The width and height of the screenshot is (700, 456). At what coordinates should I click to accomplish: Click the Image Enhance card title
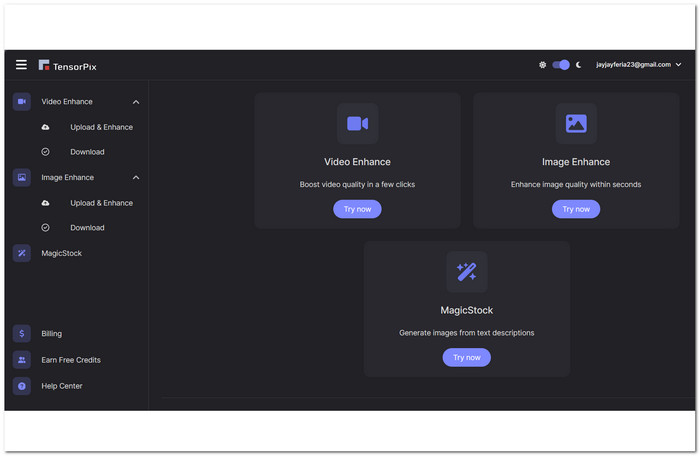(576, 162)
